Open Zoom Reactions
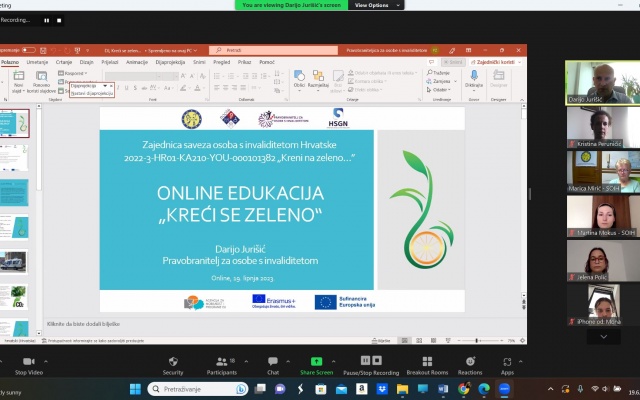Viewport: 640px width, 400px height. 470,366
